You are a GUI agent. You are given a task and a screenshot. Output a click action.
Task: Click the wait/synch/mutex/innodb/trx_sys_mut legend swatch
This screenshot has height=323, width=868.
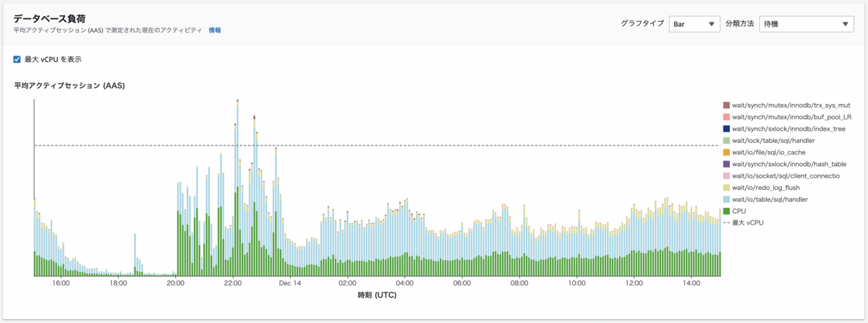[726, 105]
